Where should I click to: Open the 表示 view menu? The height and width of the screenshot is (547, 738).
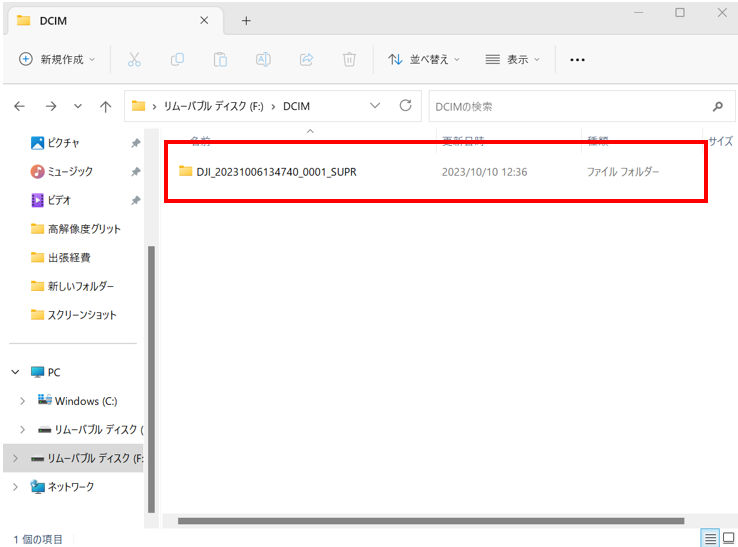coord(512,59)
